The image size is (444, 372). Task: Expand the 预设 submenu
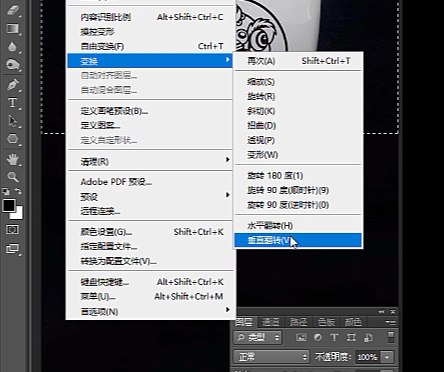point(151,197)
